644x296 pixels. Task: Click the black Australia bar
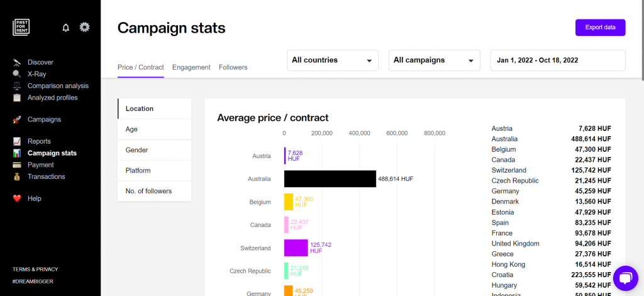point(330,179)
